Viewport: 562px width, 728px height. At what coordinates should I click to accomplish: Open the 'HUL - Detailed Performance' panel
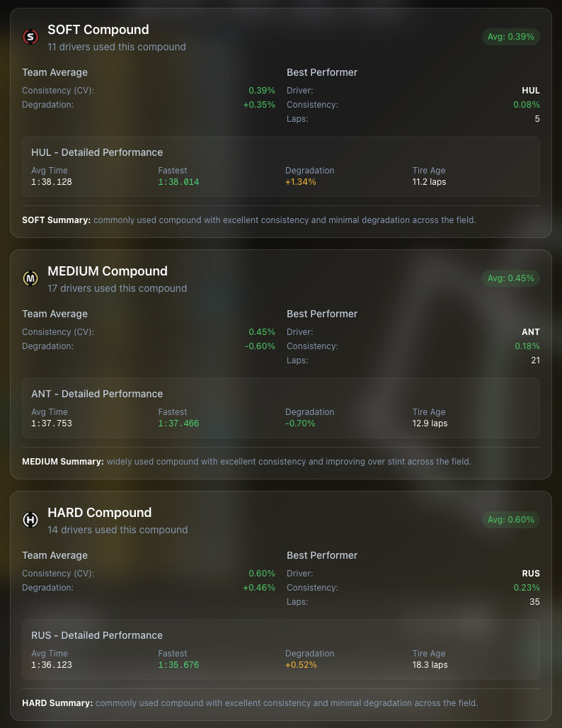97,152
